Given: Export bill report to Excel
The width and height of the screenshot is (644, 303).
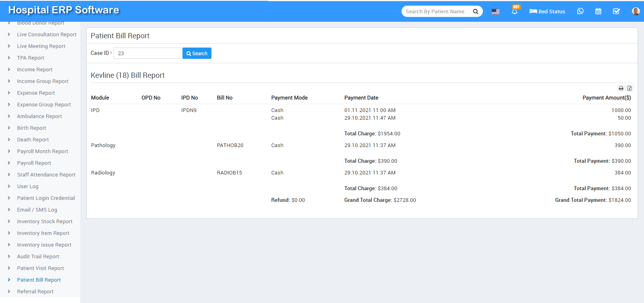Looking at the screenshot, I should click(x=630, y=88).
